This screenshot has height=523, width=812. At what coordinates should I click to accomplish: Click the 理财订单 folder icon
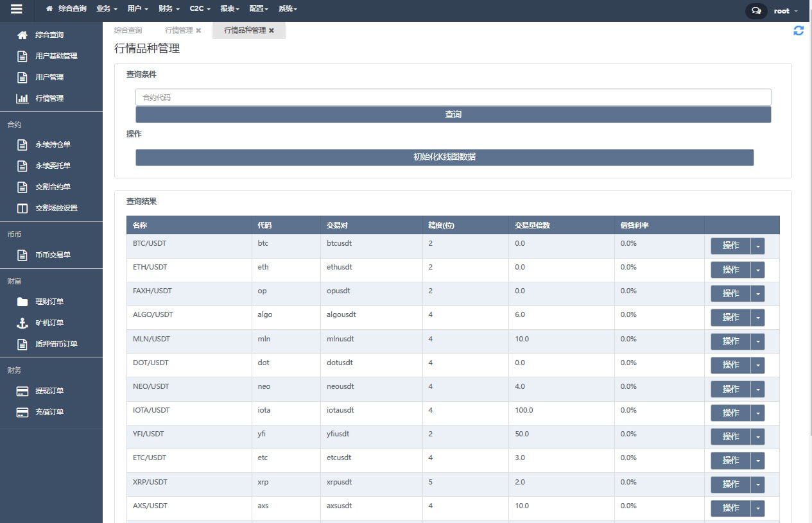(22, 302)
